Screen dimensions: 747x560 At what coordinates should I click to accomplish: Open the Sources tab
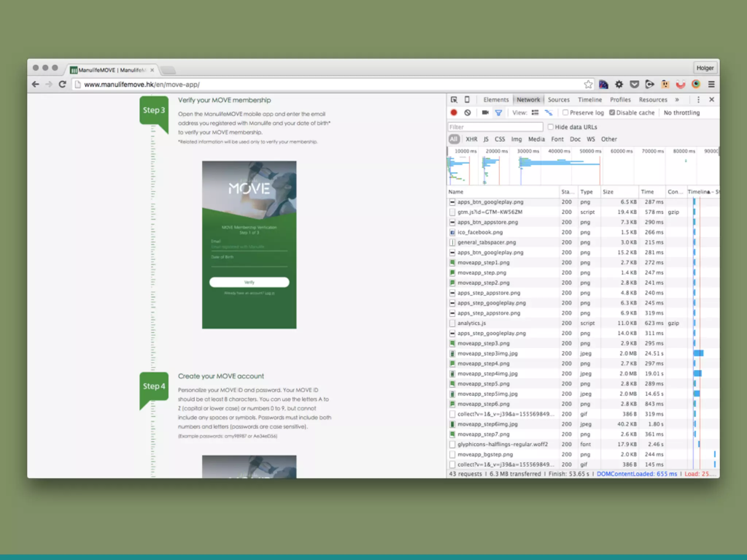558,100
